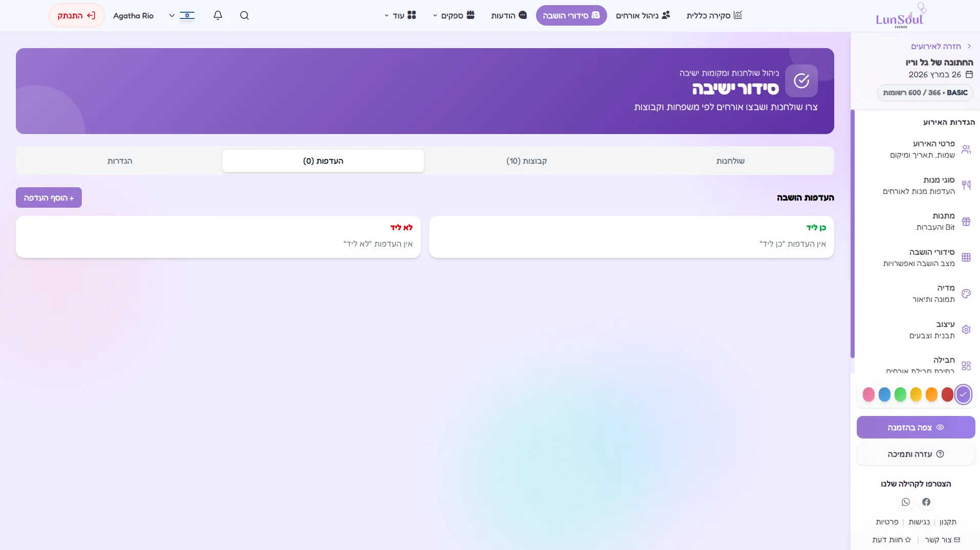Select the yellow theme color swatch
The image size is (980, 550).
(x=916, y=394)
